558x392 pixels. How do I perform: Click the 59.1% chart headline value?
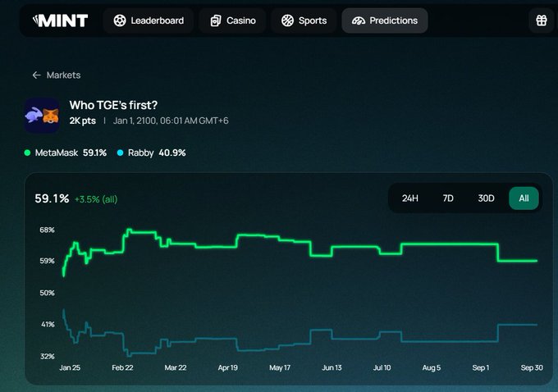coord(52,198)
